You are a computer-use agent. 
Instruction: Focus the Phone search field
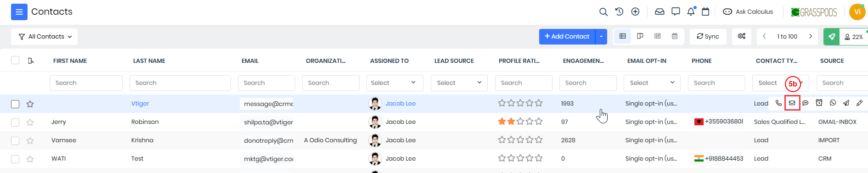[x=716, y=83]
